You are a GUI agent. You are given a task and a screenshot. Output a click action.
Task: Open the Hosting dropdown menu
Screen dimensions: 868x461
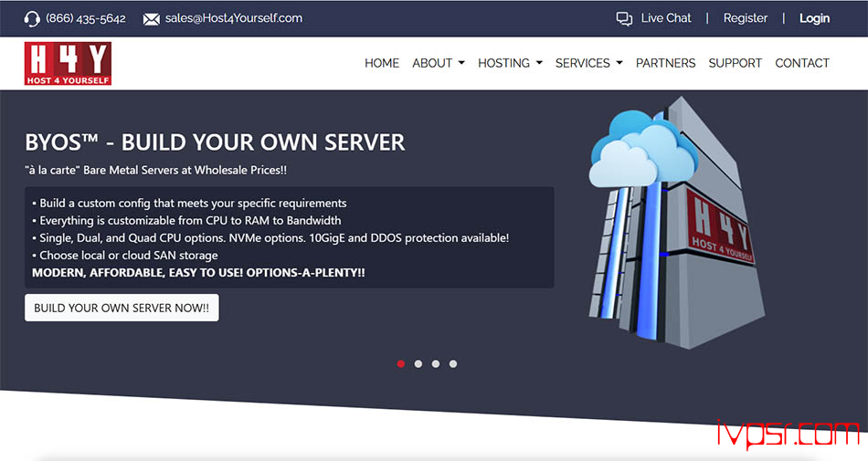point(510,63)
